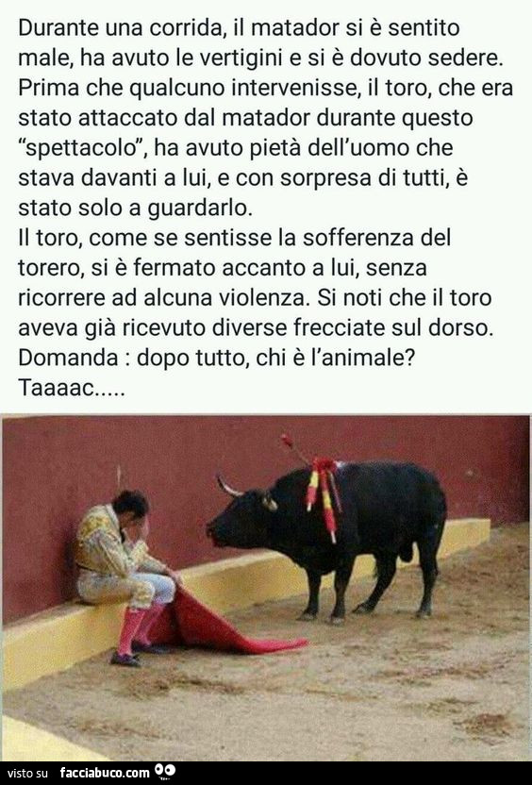Click the phrase "ricorrere ad alcuna violenza"
This screenshot has width=532, height=785.
161,298
